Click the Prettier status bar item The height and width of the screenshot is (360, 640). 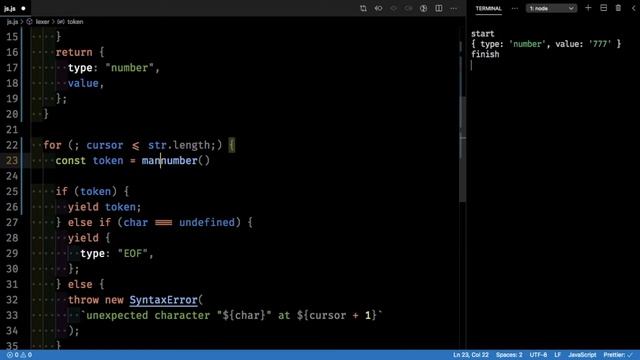pos(618,355)
